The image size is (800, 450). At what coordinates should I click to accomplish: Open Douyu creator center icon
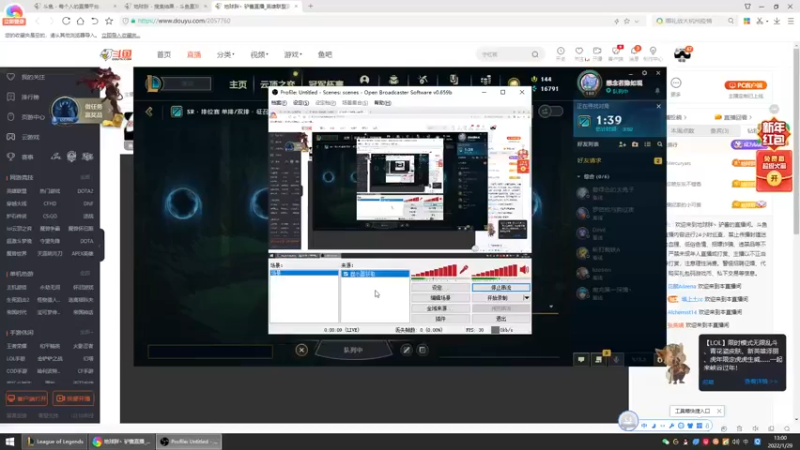point(653,51)
